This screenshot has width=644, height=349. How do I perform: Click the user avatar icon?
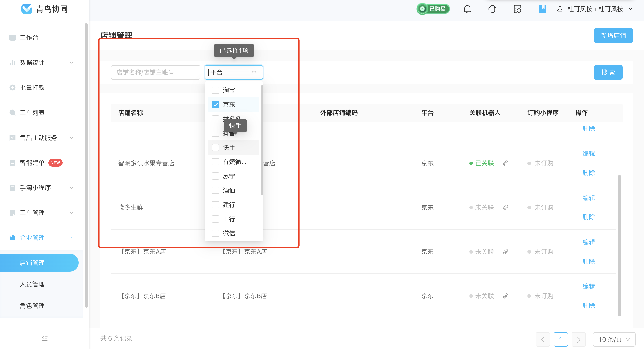coord(560,9)
